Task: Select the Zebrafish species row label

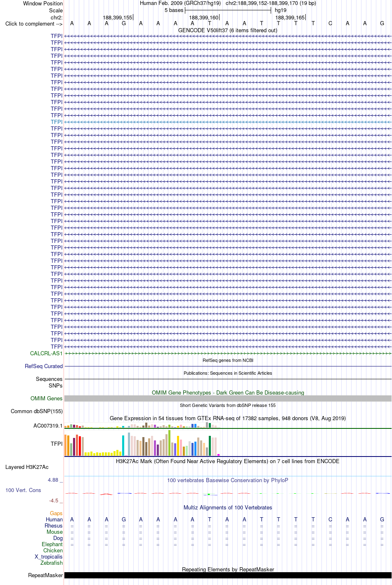Action: (x=52, y=563)
